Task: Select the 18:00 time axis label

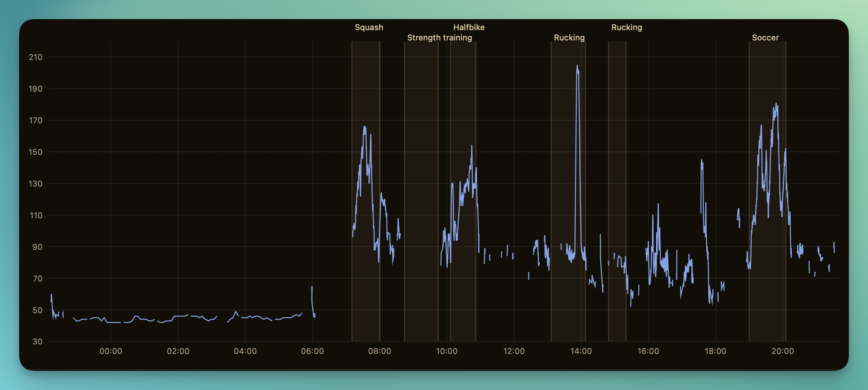Action: [x=715, y=351]
